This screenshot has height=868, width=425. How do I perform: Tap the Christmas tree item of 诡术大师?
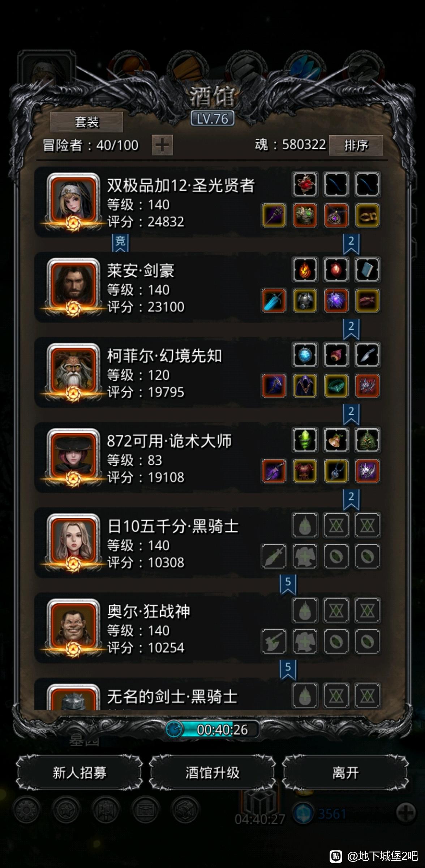pyautogui.click(x=367, y=440)
